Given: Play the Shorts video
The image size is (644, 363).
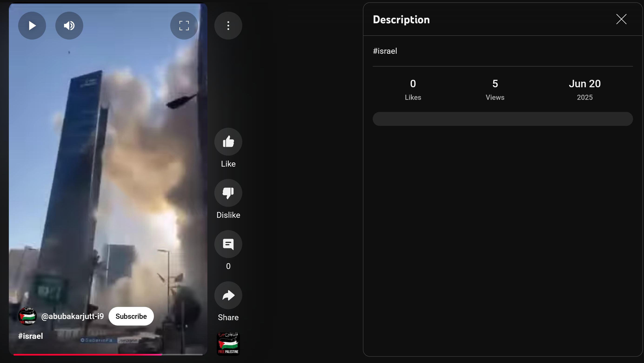Looking at the screenshot, I should [x=32, y=26].
